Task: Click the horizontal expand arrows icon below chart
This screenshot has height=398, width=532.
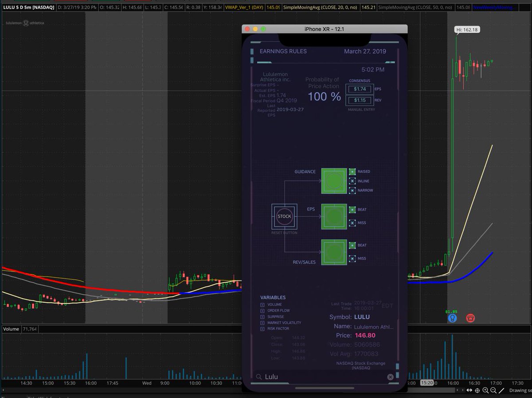Action: click(469, 390)
